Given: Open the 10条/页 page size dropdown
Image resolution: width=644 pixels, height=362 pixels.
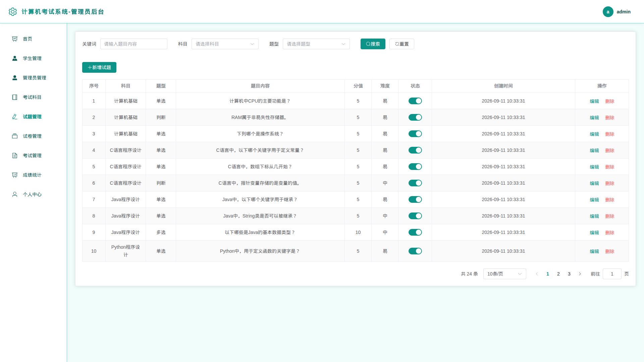Looking at the screenshot, I should click(504, 274).
